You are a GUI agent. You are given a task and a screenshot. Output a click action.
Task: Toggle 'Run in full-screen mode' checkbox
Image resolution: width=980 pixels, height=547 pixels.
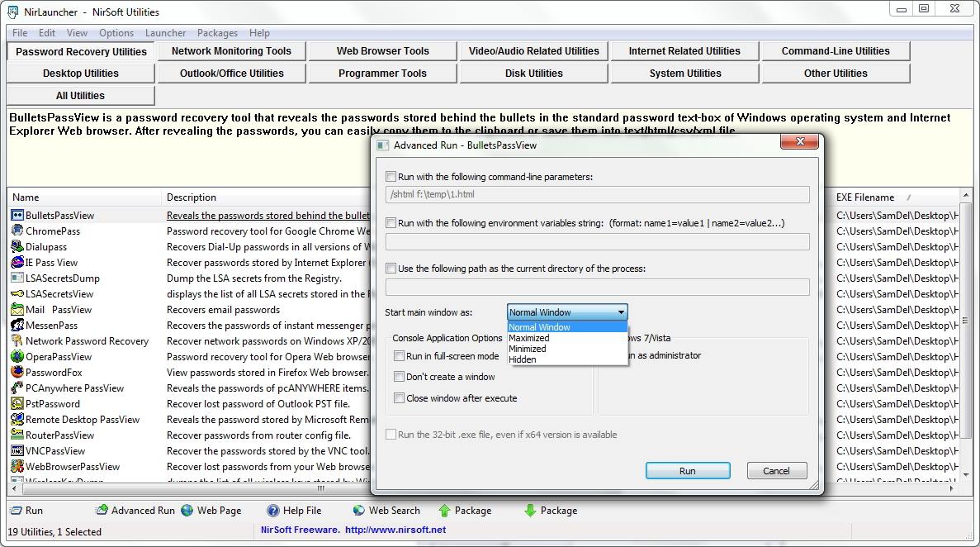[400, 356]
